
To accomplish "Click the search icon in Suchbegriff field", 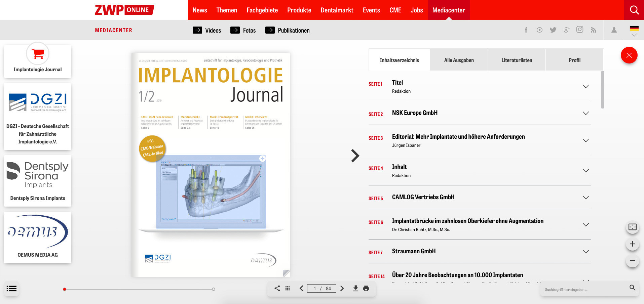I will click(x=632, y=288).
